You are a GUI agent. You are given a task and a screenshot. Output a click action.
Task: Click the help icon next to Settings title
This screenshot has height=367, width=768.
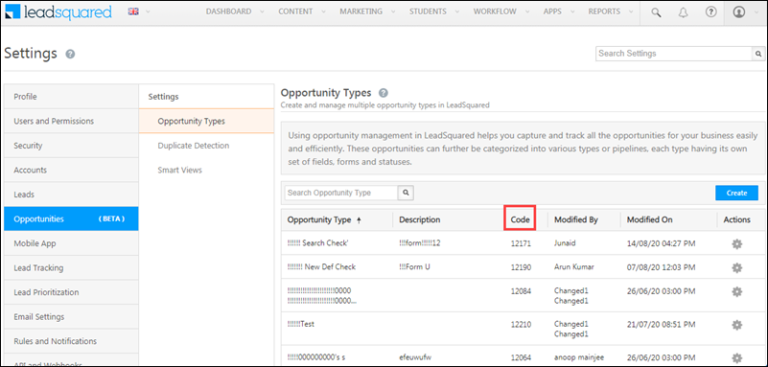tap(70, 54)
